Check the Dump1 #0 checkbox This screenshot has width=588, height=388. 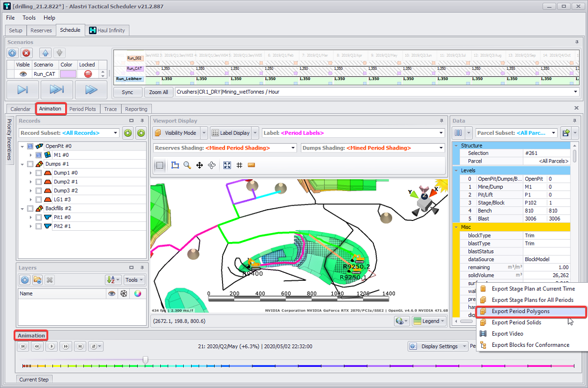[39, 173]
